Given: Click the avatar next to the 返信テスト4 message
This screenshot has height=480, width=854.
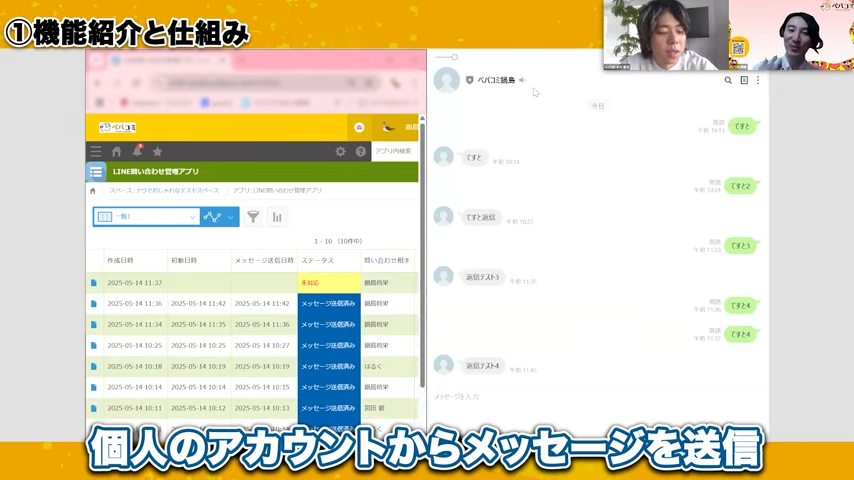Looking at the screenshot, I should point(443,364).
